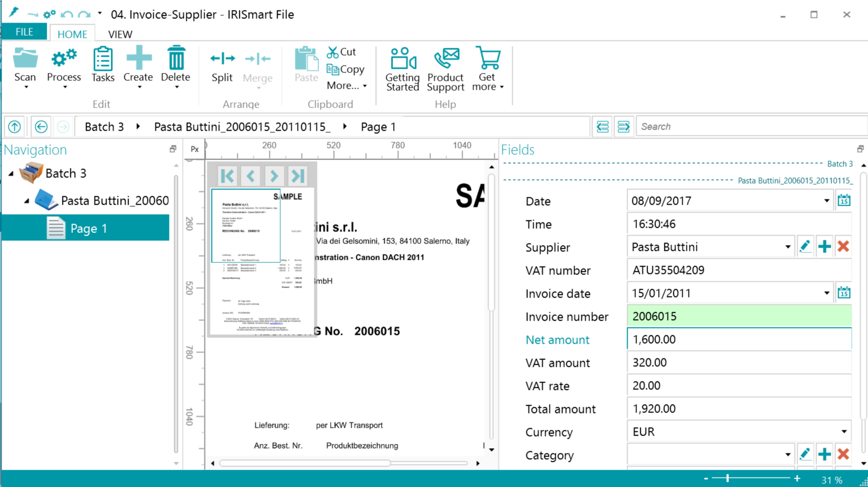868x487 pixels.
Task: Click the VAT rate field
Action: (739, 385)
